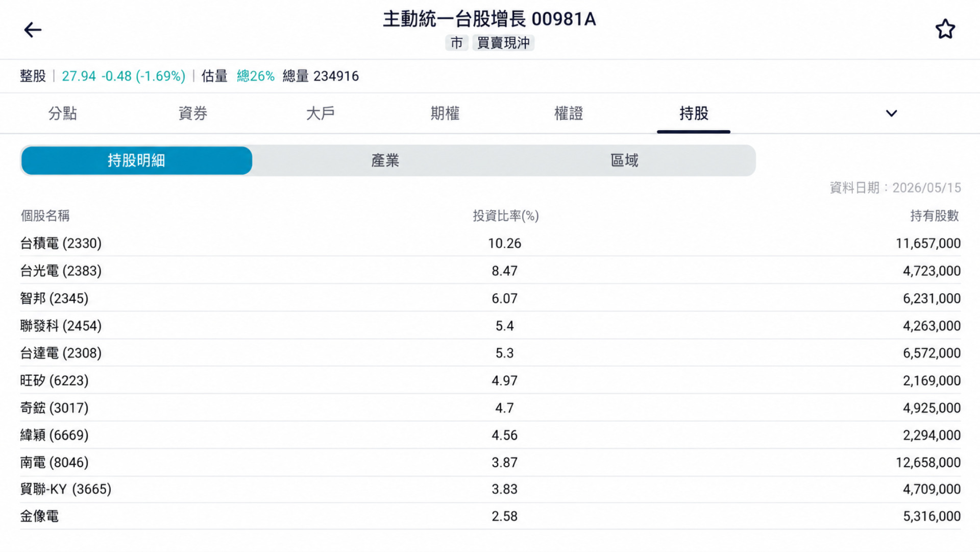Switch to the 分點 tab
Screen dimensions: 980x552
click(62, 113)
